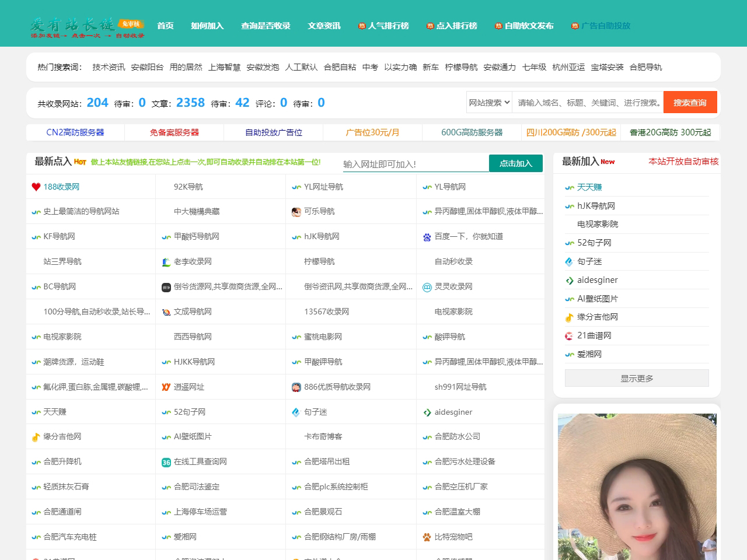This screenshot has height=560, width=747.
Task: Open the 文章资讯 navigation item
Action: pos(324,25)
